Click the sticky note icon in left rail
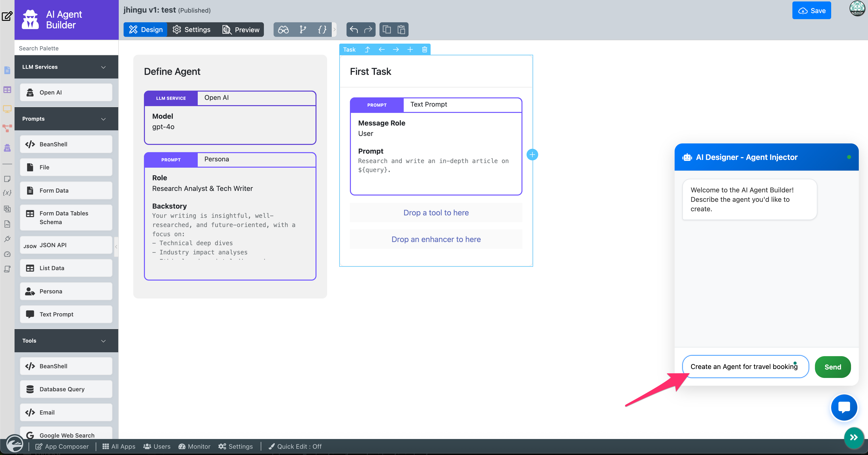 7,179
